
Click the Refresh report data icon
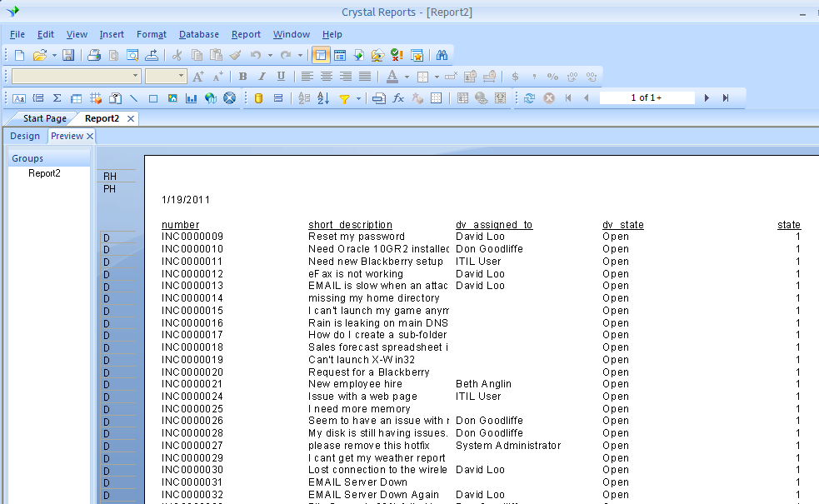point(529,98)
